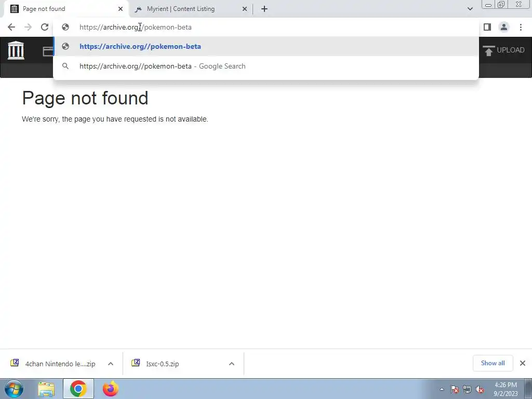Viewport: 532px width, 399px height.
Task: Close the Page not found tab
Action: click(121, 9)
